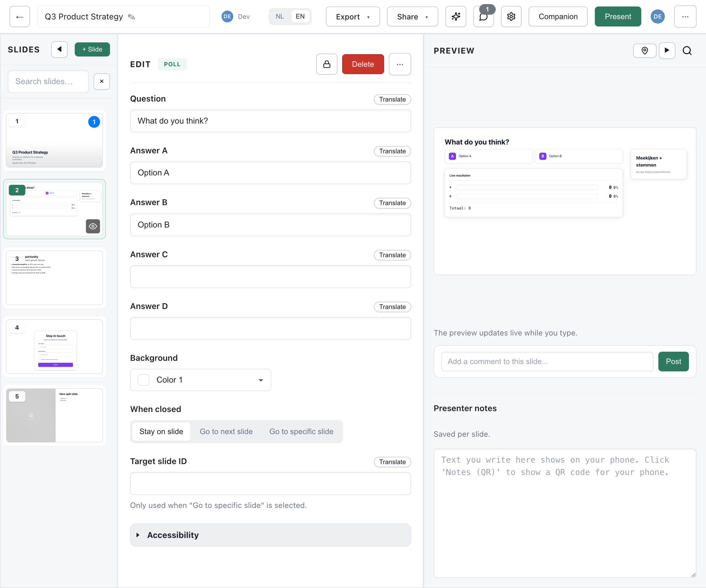The width and height of the screenshot is (706, 588).
Task: Collapse the slides panel with arrow button
Action: [x=59, y=49]
